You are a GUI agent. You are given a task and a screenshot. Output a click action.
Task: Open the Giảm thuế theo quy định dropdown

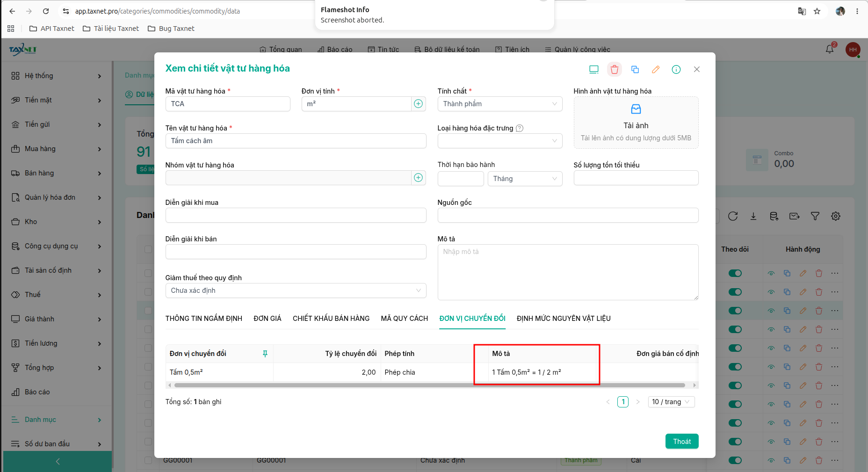(x=296, y=290)
